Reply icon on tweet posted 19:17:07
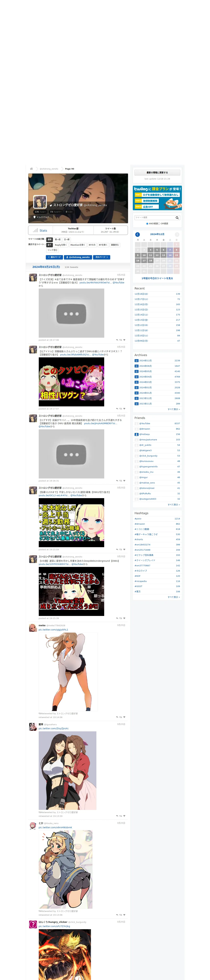Screen dimensions: 210x980 (117, 409)
